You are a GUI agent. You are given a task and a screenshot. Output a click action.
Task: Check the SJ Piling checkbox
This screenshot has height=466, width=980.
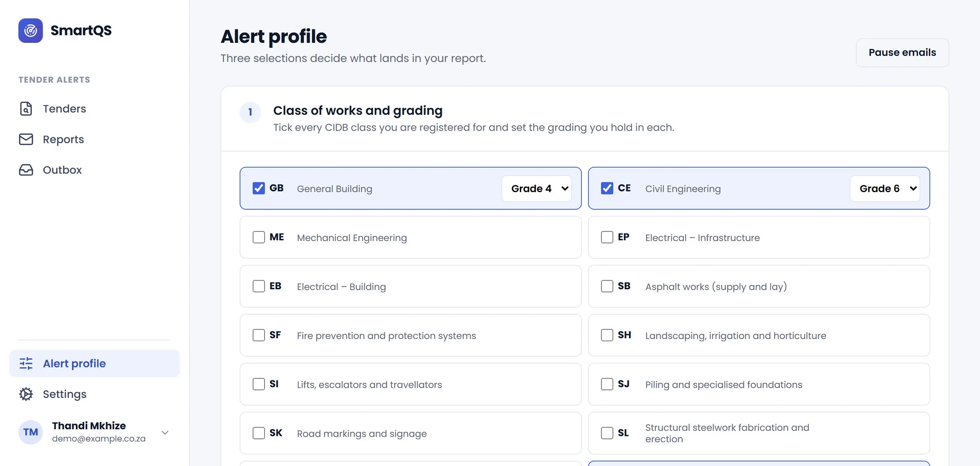pyautogui.click(x=607, y=384)
